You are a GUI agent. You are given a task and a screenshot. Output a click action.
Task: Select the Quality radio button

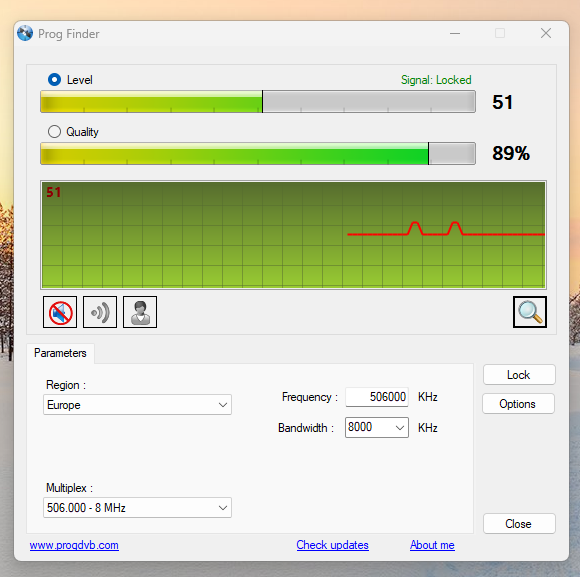pos(54,131)
